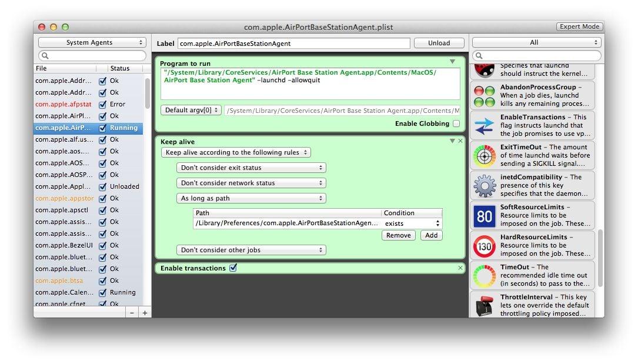Screen dimensions: 638x364
Task: Click the HardResourceLimits 130 sign icon
Action: coord(484,246)
